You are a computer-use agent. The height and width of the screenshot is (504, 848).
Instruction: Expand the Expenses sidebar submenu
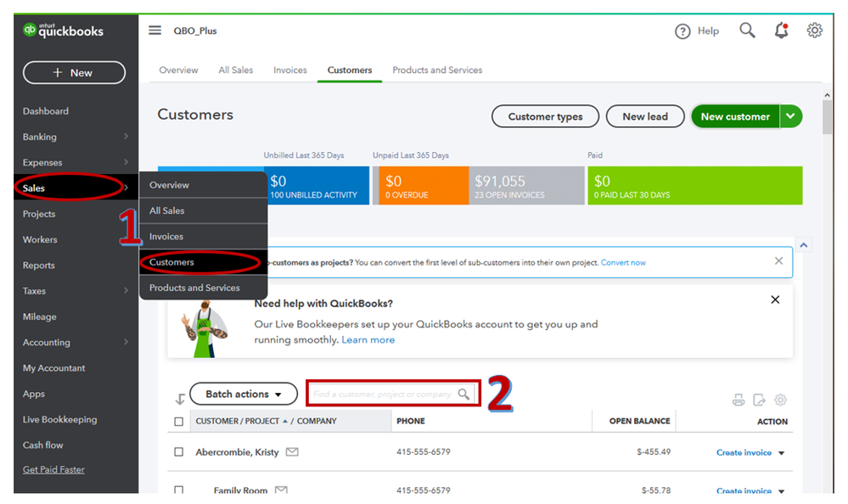[126, 162]
